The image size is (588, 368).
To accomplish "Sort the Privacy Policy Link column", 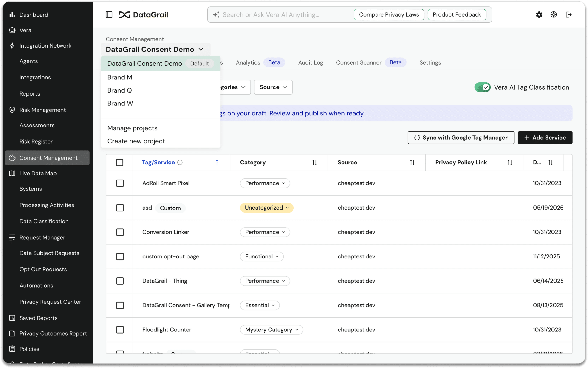I will [510, 162].
